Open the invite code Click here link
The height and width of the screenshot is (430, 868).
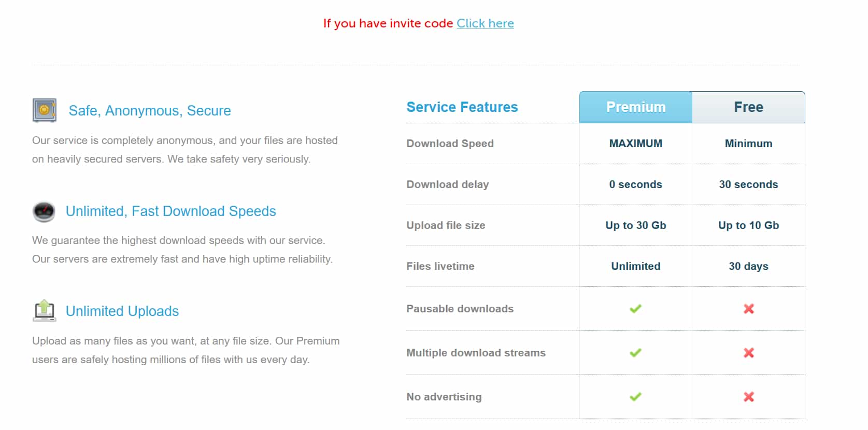485,23
